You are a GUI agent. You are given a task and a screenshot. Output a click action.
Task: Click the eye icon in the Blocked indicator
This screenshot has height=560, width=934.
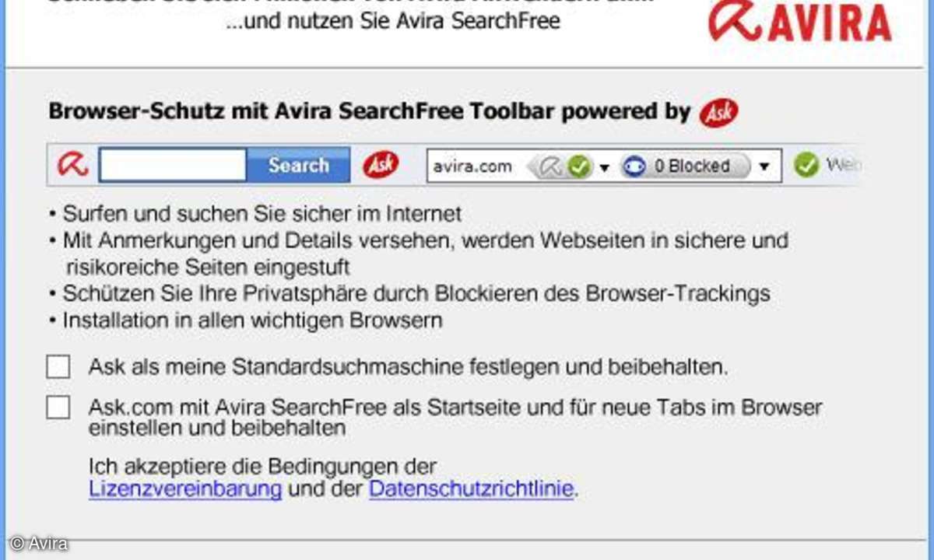tap(634, 166)
